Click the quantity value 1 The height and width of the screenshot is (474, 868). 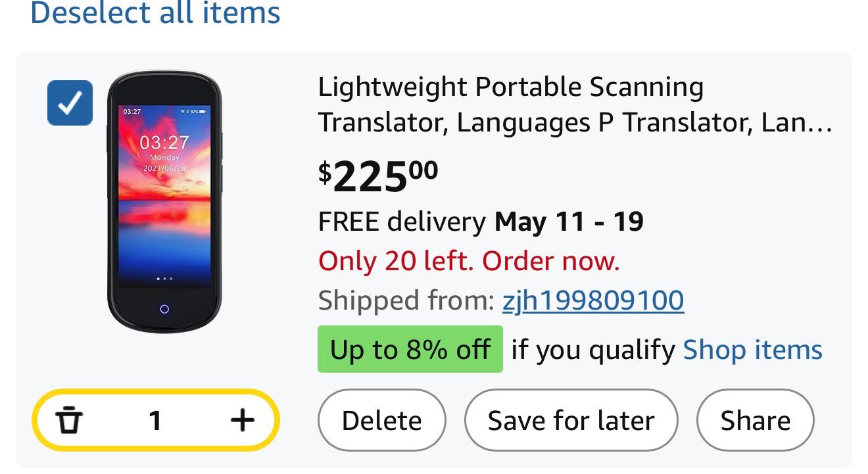tap(155, 420)
